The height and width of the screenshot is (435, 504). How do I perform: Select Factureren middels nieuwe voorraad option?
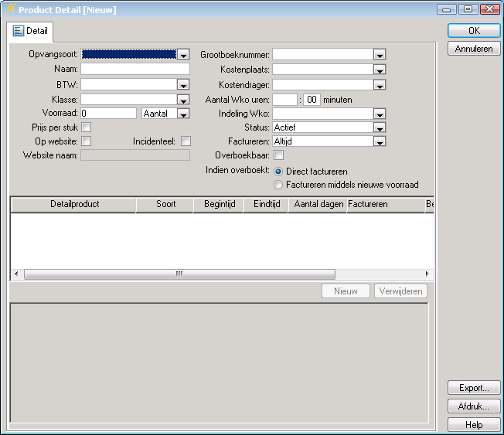[x=278, y=185]
